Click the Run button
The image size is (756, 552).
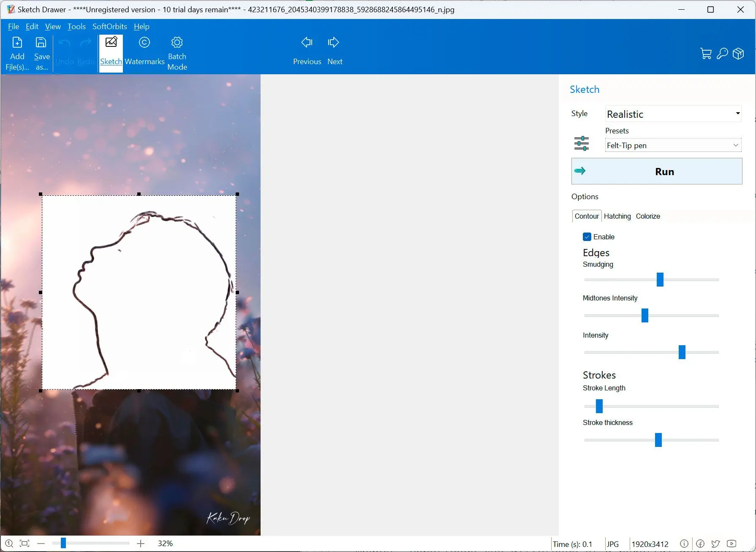(657, 171)
